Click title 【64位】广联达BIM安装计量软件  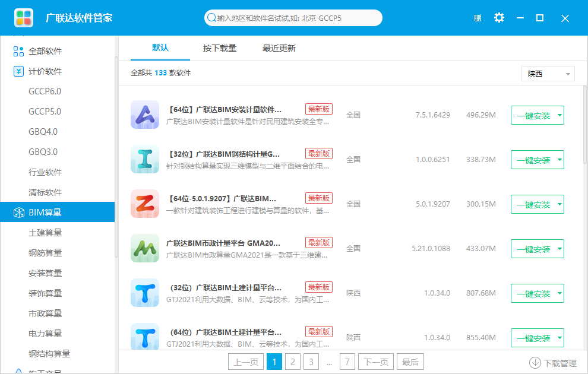tap(224, 110)
